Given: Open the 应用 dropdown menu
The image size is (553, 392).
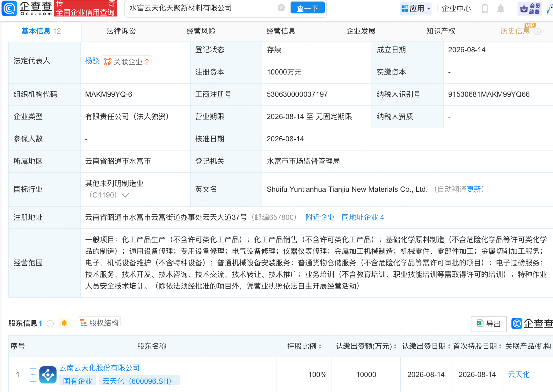Looking at the screenshot, I should (416, 9).
